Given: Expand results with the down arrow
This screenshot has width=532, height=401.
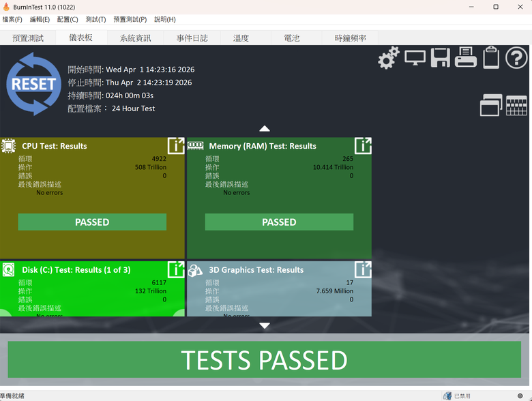Looking at the screenshot, I should coord(265,326).
